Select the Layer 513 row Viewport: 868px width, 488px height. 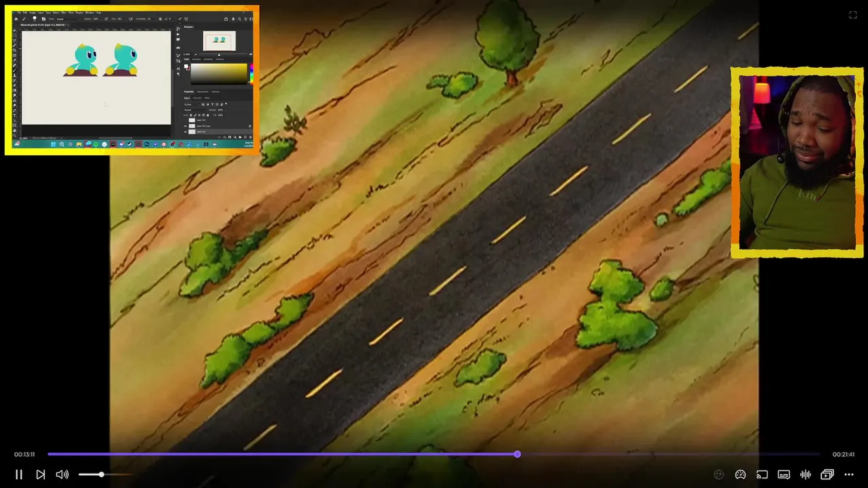click(217, 120)
